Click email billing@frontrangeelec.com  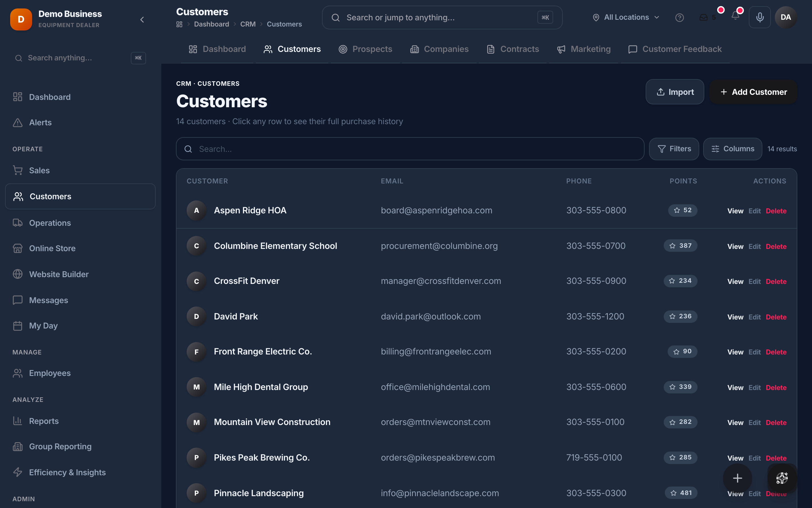(436, 351)
